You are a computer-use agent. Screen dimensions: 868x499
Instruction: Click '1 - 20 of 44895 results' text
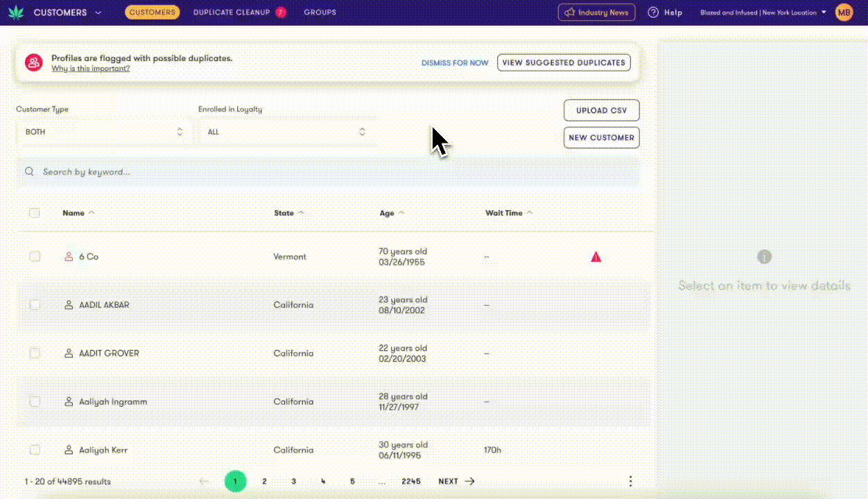point(68,481)
